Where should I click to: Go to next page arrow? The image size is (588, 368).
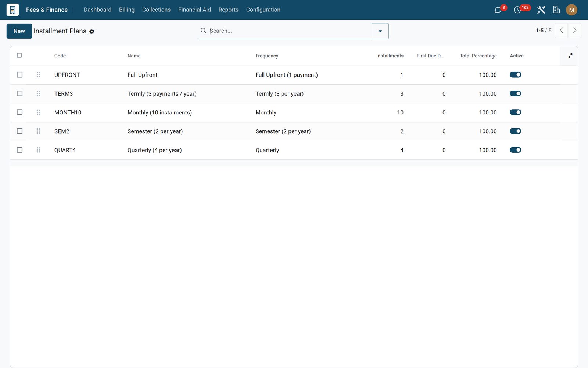[x=575, y=31]
